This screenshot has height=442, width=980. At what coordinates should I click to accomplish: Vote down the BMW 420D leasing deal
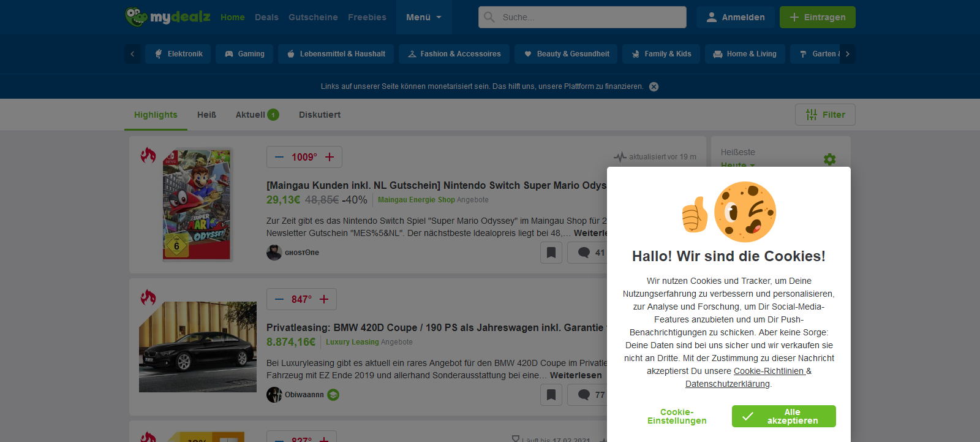point(279,299)
